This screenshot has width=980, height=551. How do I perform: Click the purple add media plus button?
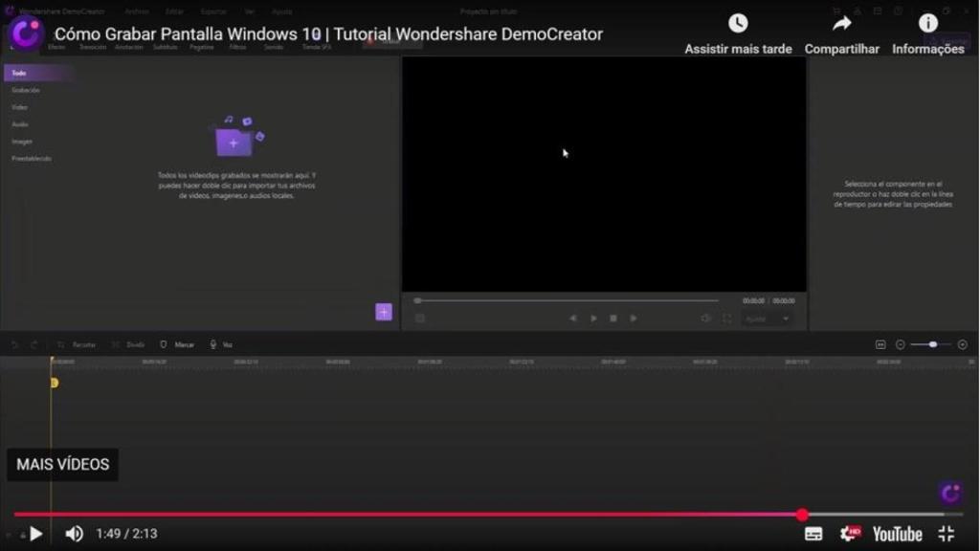[384, 312]
